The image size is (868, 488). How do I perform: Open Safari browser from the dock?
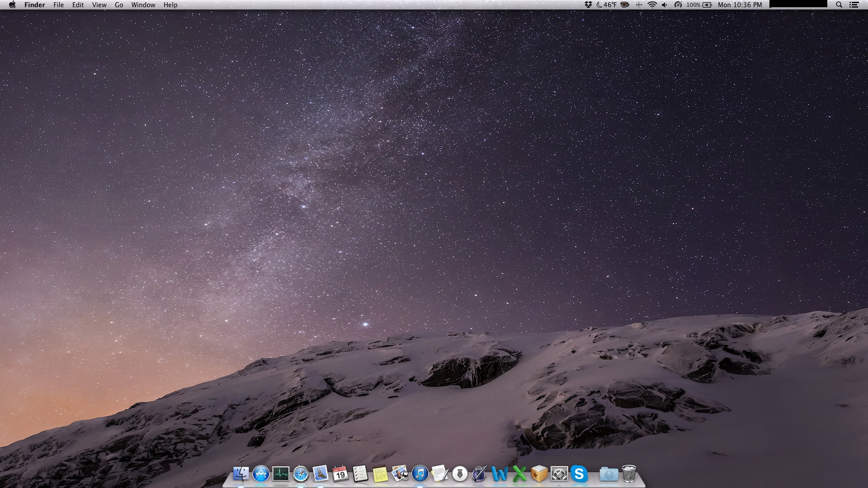pos(301,474)
